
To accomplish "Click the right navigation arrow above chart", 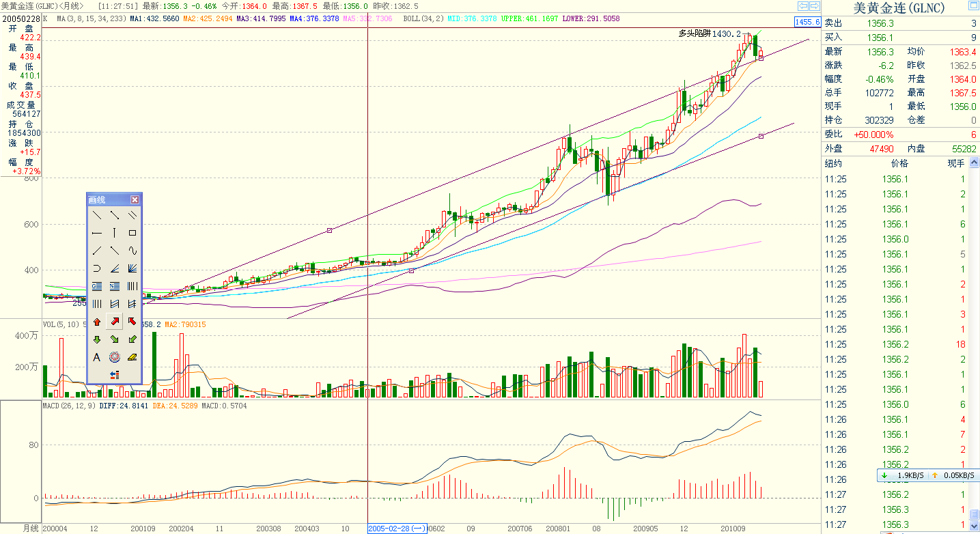I will [x=815, y=6].
